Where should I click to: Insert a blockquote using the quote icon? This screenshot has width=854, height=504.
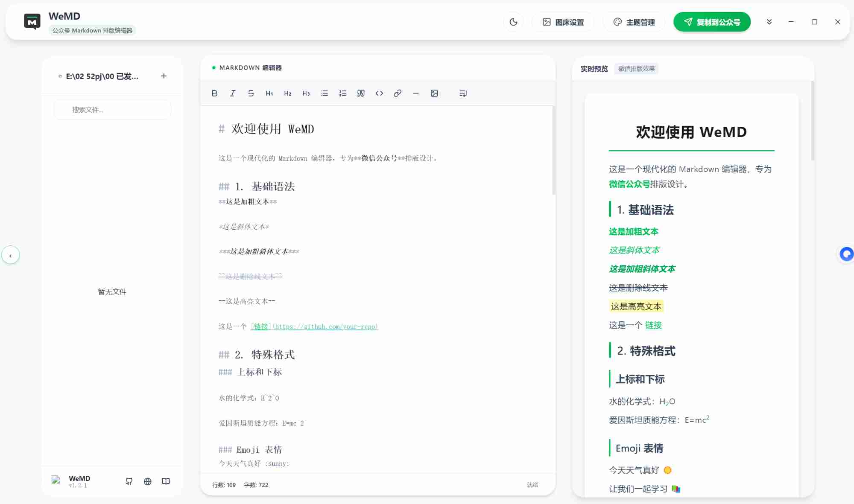tap(361, 93)
